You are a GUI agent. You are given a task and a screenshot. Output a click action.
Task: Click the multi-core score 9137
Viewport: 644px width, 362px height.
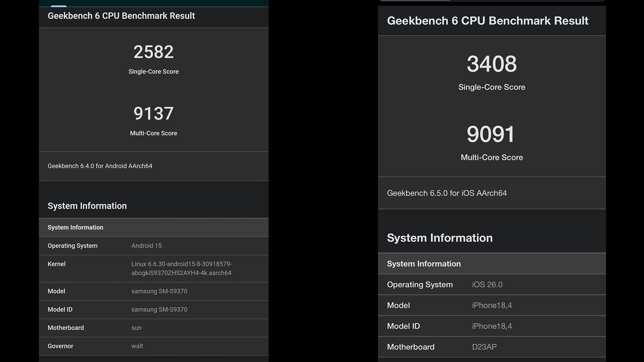[x=154, y=113]
